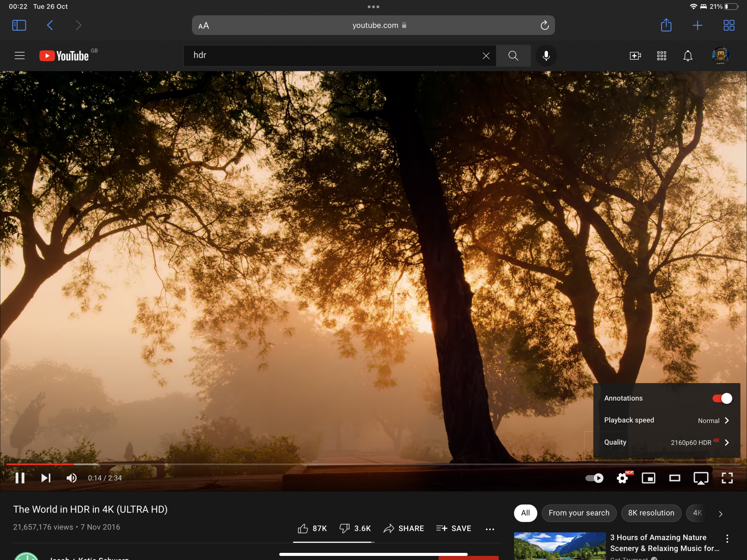Open YouTube hamburger guide menu
747x560 pixels.
pos(20,56)
